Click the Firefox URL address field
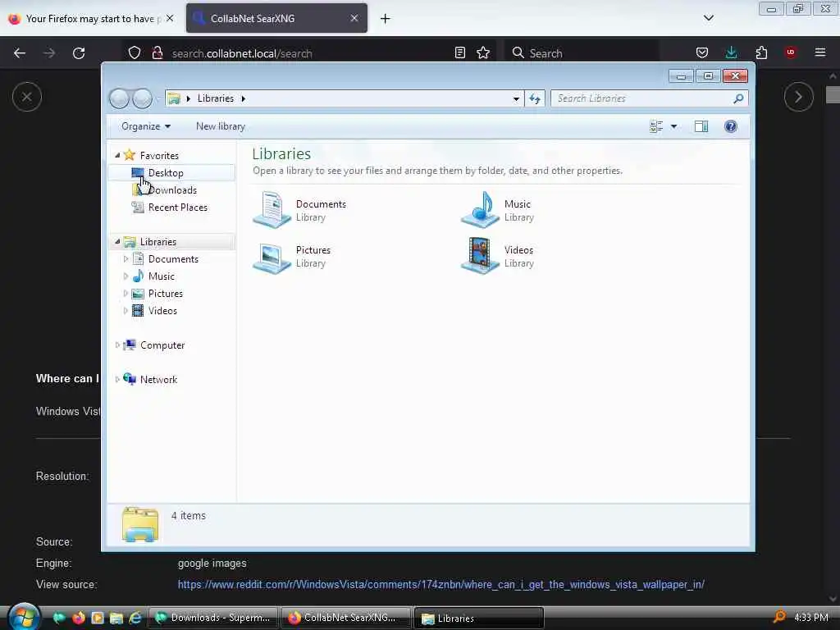Viewport: 840px width, 630px height. [309, 53]
